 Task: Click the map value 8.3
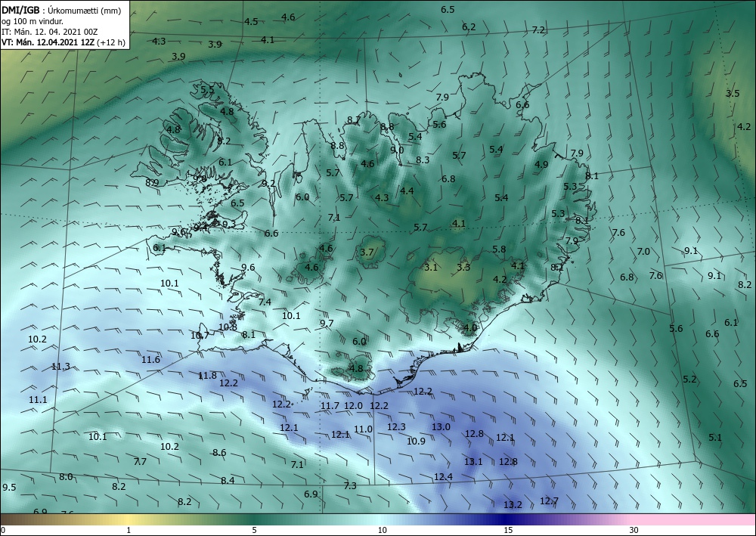tap(423, 160)
